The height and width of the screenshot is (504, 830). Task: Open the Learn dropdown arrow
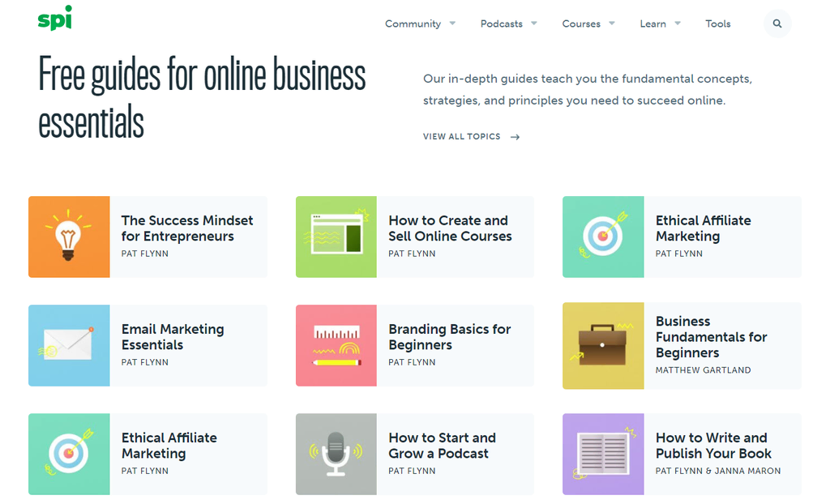tap(678, 23)
